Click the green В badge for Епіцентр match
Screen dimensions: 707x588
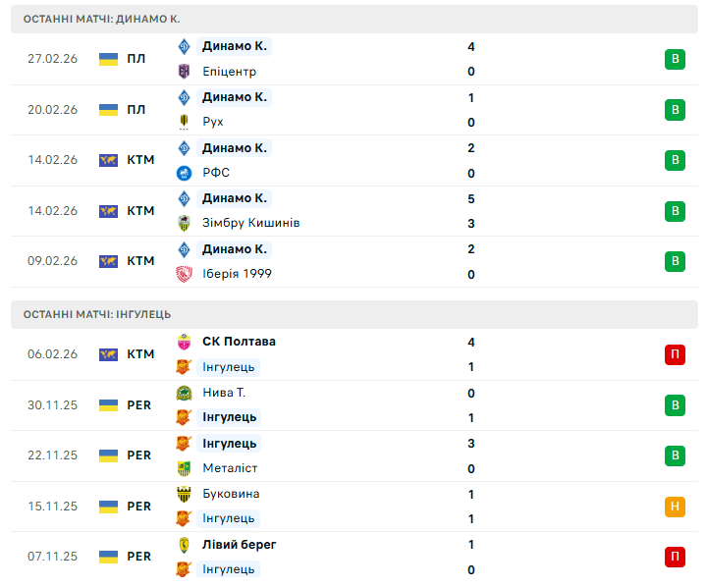pyautogui.click(x=675, y=59)
